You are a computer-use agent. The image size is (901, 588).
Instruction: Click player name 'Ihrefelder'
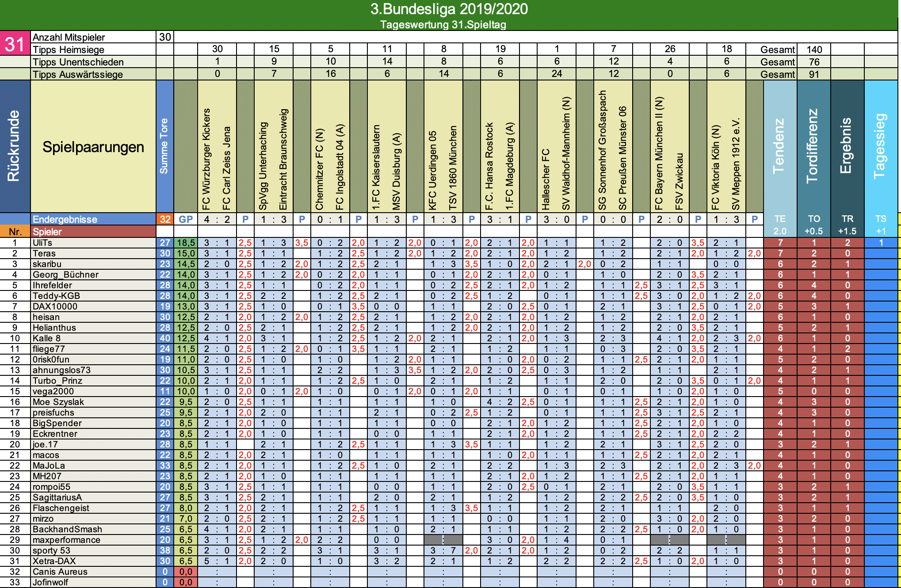coord(52,285)
